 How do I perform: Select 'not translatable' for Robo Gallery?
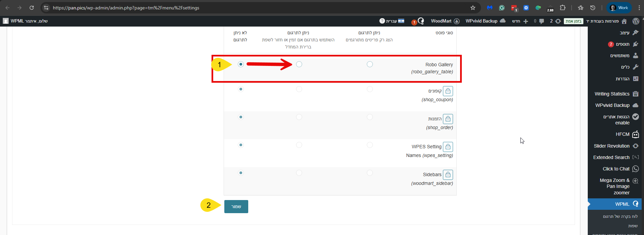(x=241, y=64)
